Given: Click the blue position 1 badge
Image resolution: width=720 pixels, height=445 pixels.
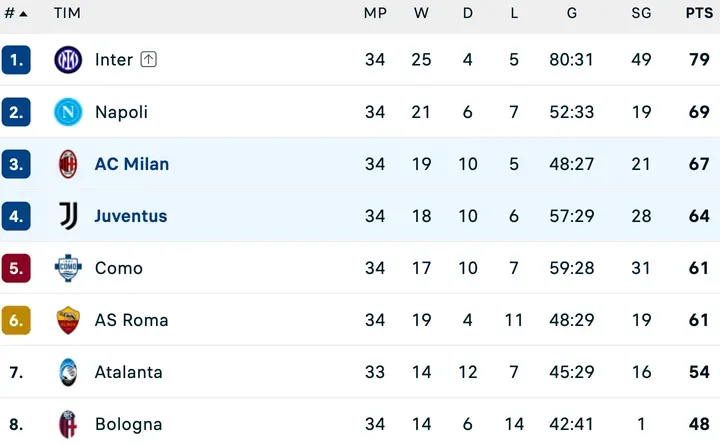Looking at the screenshot, I should click(x=16, y=60).
